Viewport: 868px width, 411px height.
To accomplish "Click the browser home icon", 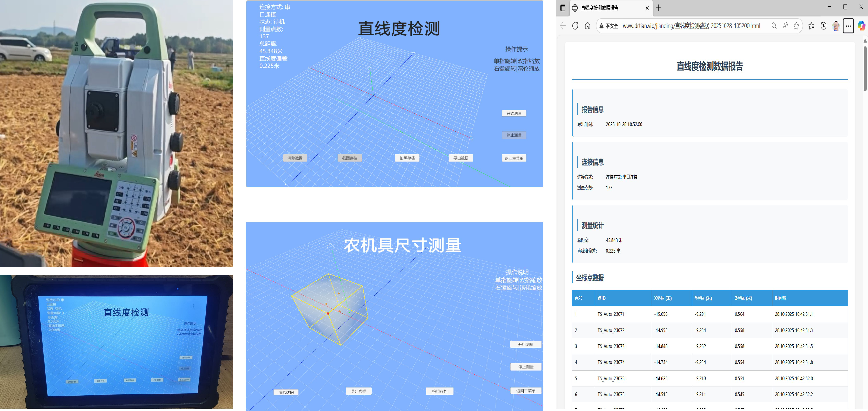I will tap(587, 26).
